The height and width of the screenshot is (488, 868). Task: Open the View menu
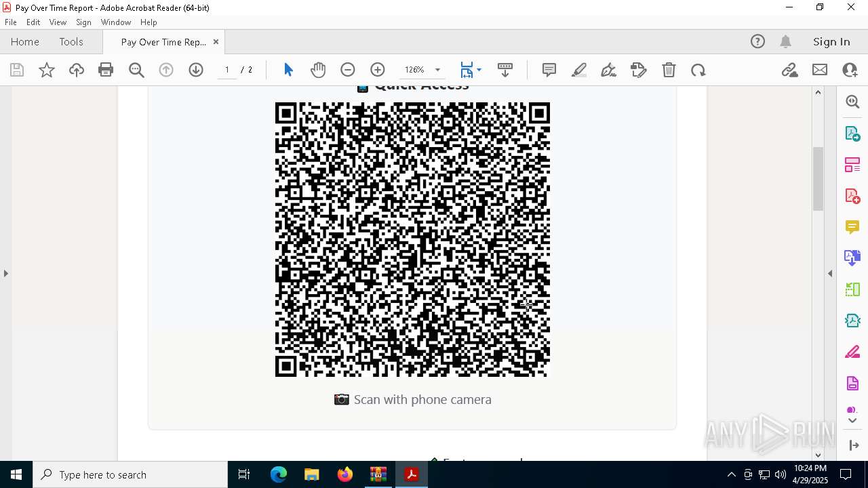(58, 22)
